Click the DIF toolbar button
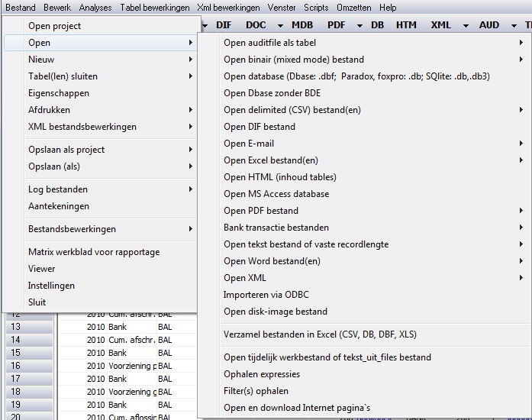This screenshot has height=420, width=532. click(x=224, y=25)
